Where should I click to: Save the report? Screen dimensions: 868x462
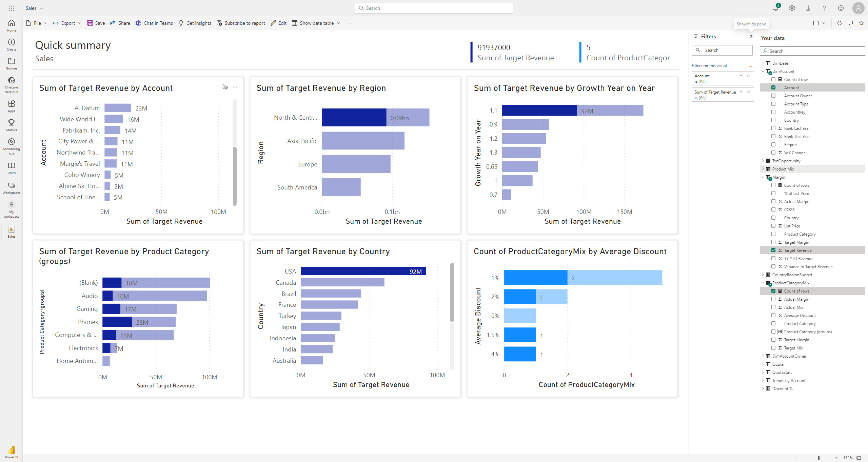[x=96, y=23]
